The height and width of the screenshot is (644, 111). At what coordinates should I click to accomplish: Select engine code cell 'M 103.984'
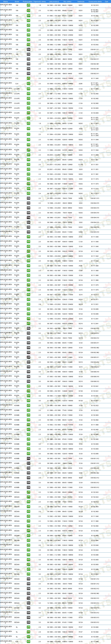point(95,637)
